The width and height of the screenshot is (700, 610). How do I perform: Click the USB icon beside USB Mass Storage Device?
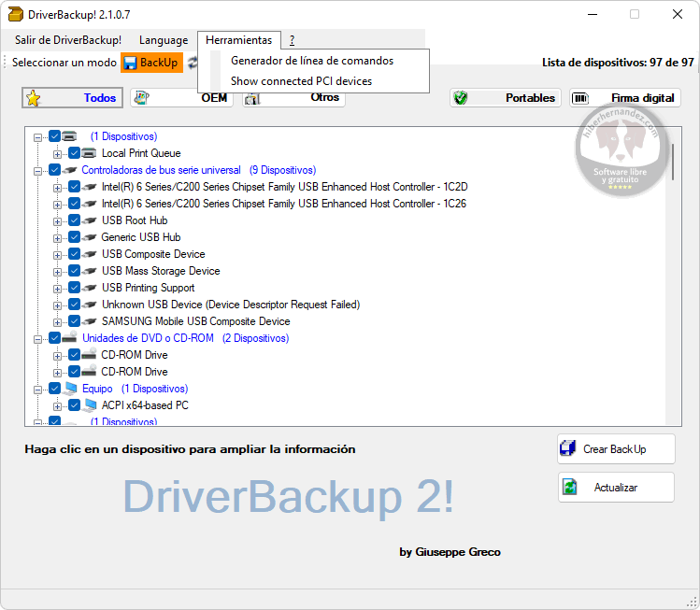[x=89, y=271]
